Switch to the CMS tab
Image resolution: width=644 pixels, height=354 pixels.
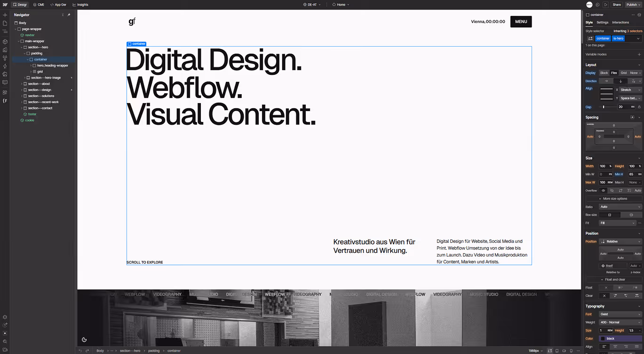click(40, 4)
